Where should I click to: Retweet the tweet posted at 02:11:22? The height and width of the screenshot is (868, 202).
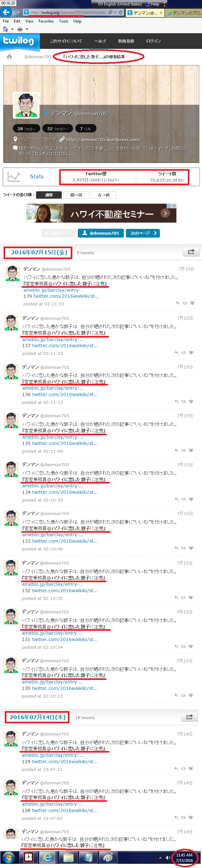(x=183, y=352)
